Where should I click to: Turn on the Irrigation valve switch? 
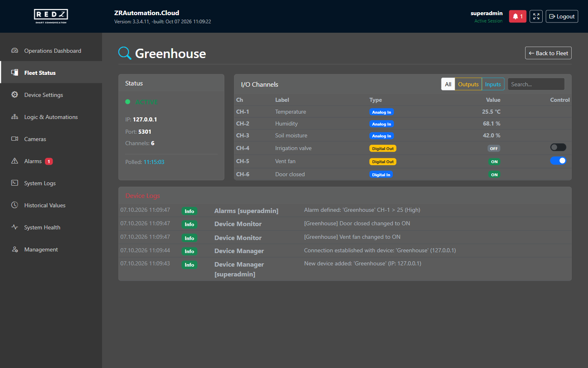(x=558, y=147)
